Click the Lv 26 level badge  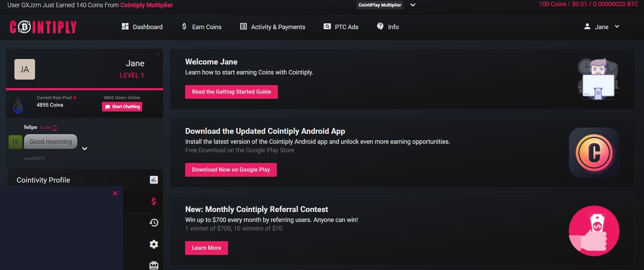point(45,128)
